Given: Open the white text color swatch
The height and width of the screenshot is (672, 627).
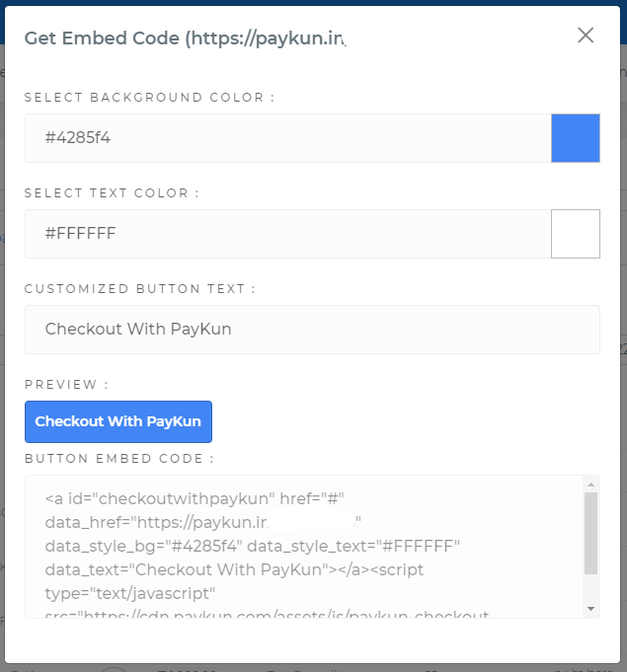Looking at the screenshot, I should coord(575,234).
